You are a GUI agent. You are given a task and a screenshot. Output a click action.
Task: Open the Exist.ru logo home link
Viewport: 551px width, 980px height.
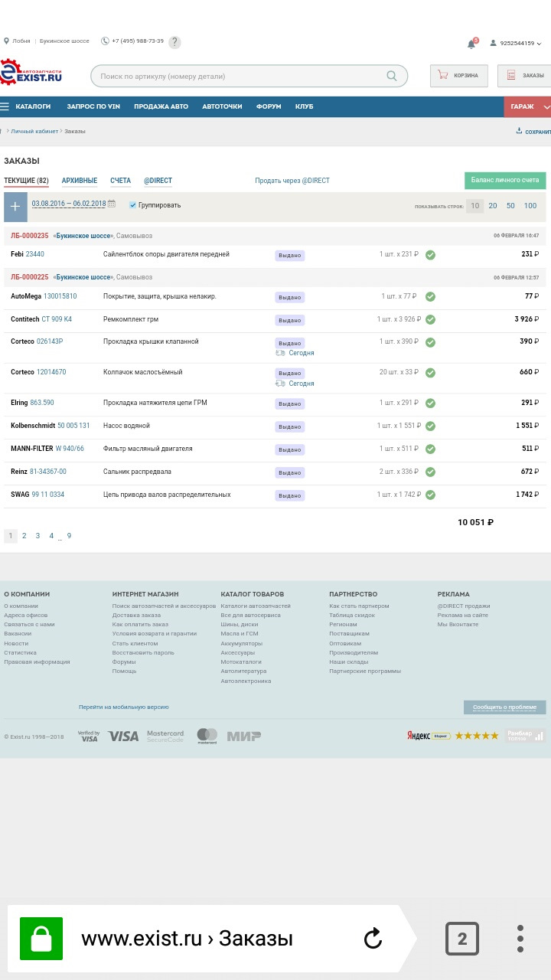[31, 73]
